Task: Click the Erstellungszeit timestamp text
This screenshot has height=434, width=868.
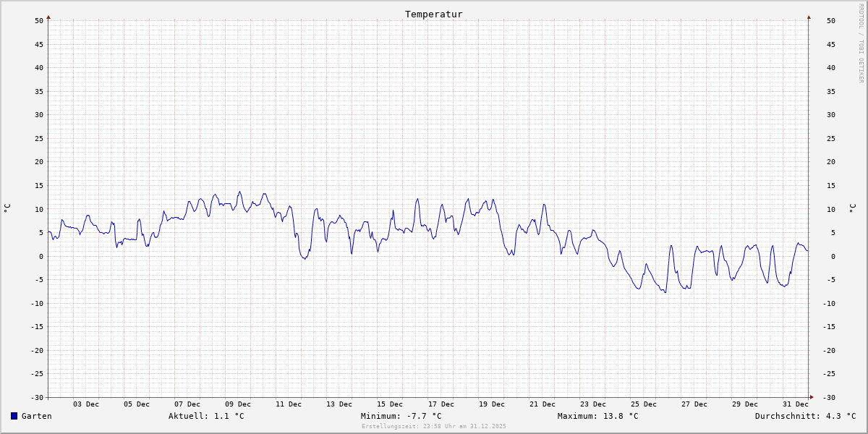Action: [433, 427]
